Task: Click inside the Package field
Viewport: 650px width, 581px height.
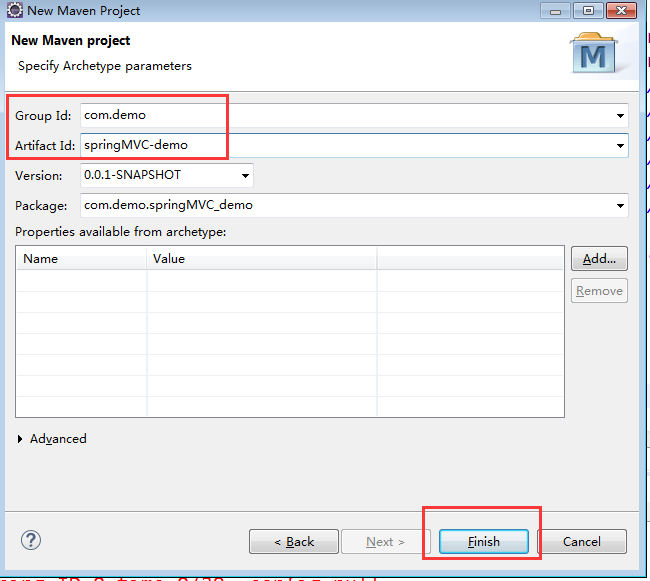Action: [354, 205]
